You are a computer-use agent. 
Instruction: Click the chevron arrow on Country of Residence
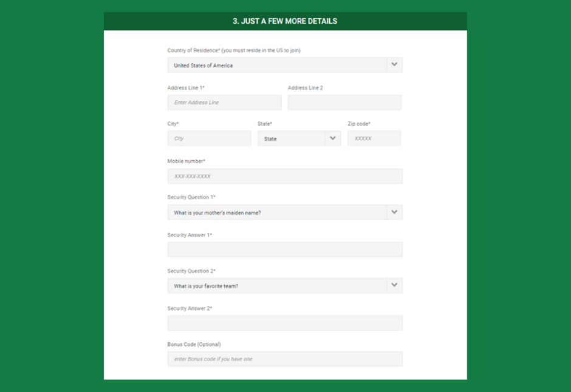pyautogui.click(x=394, y=65)
